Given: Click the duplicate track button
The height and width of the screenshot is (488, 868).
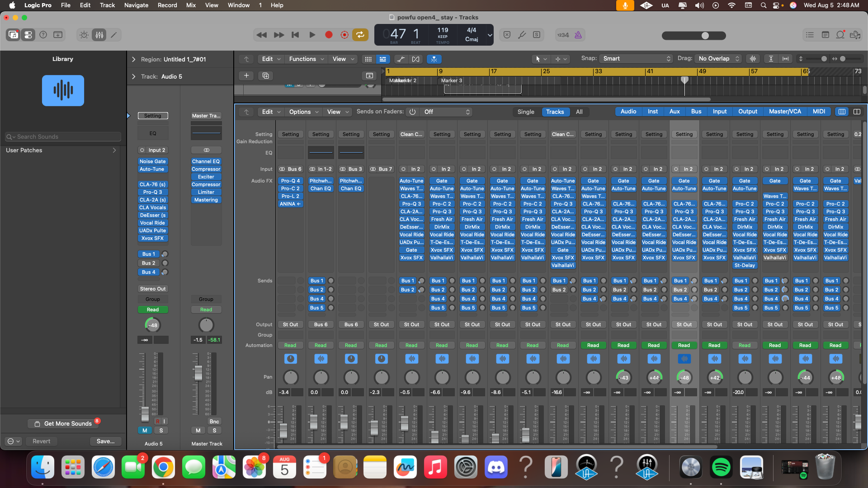Looking at the screenshot, I should [266, 75].
